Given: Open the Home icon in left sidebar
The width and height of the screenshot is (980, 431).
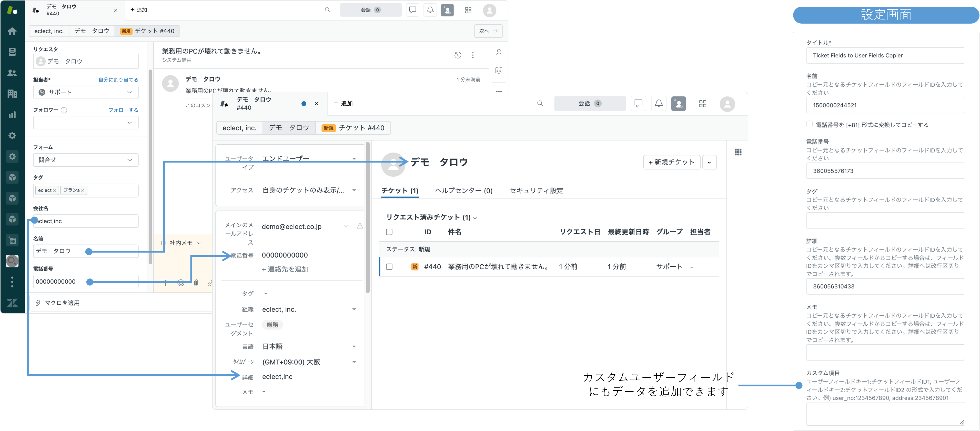Looking at the screenshot, I should coord(12,31).
